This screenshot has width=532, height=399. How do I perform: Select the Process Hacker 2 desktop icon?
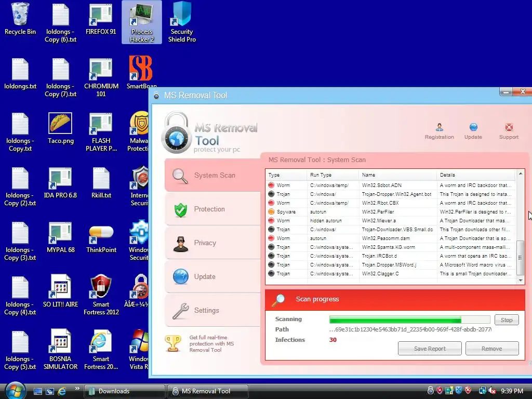[141, 22]
